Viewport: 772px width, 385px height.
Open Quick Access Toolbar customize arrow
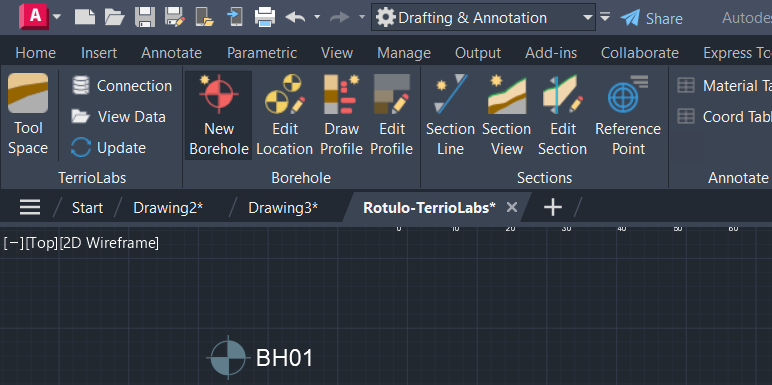(x=605, y=17)
